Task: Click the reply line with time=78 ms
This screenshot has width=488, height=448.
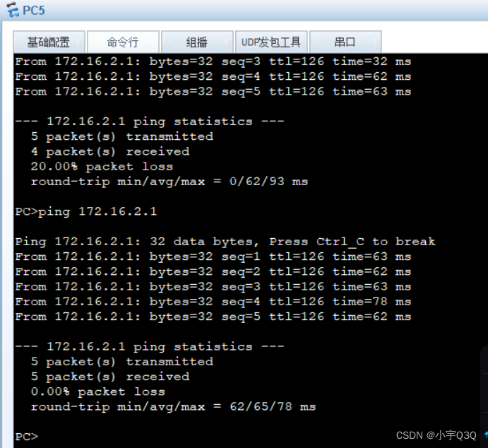Action: pyautogui.click(x=213, y=302)
